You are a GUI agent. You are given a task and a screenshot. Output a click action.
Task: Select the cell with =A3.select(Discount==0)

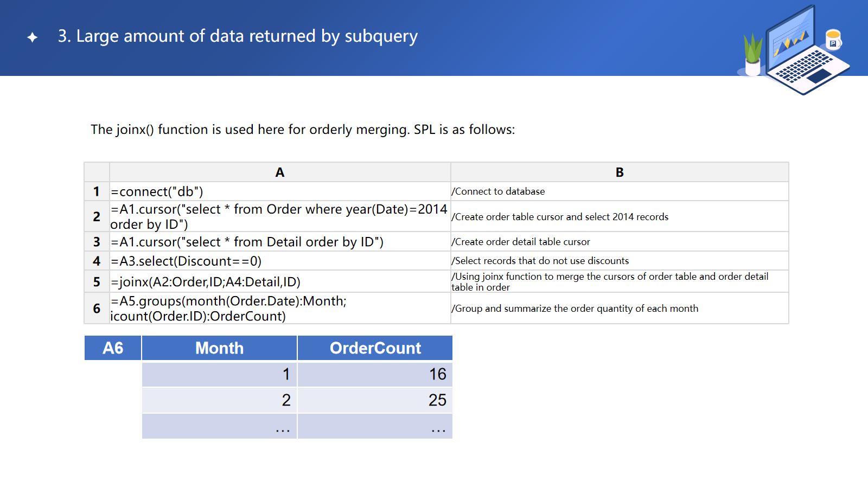(x=186, y=261)
